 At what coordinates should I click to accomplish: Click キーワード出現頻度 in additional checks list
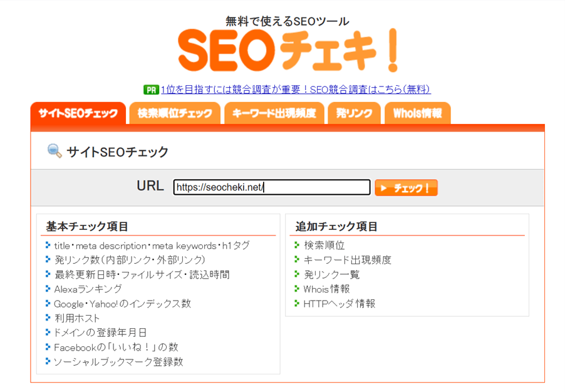(x=348, y=260)
